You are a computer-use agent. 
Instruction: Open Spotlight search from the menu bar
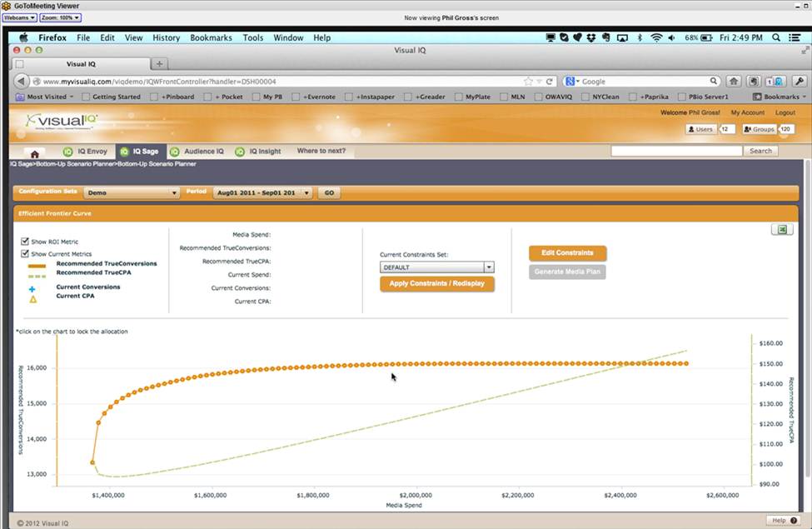(775, 37)
